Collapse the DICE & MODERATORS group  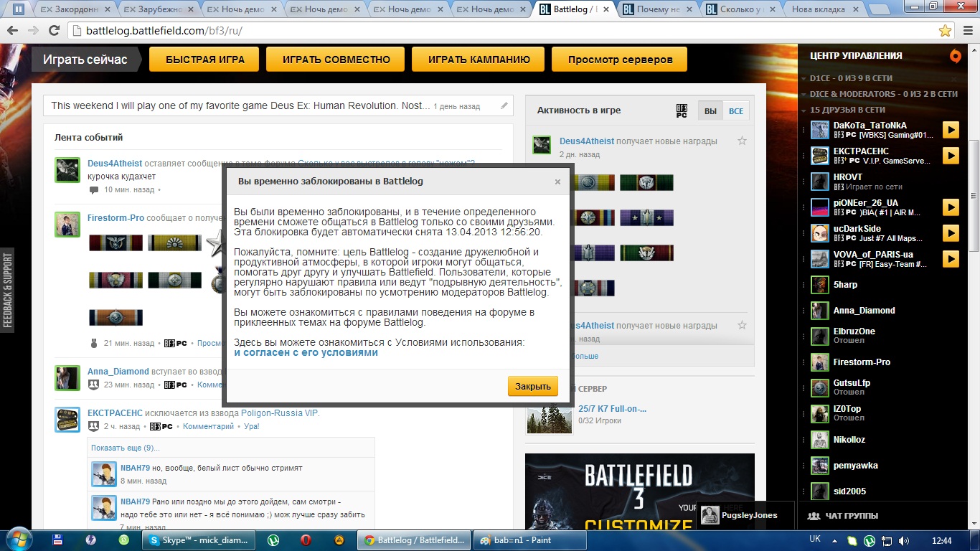click(804, 94)
